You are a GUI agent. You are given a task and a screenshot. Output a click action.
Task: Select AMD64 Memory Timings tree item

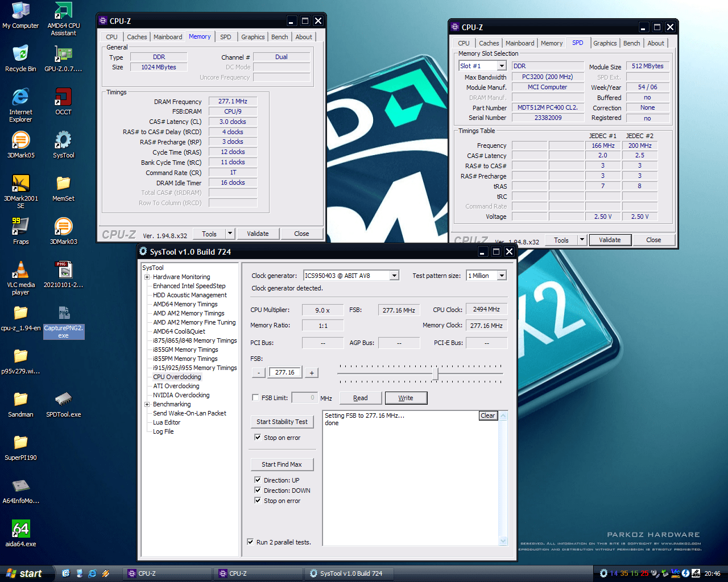tap(185, 304)
